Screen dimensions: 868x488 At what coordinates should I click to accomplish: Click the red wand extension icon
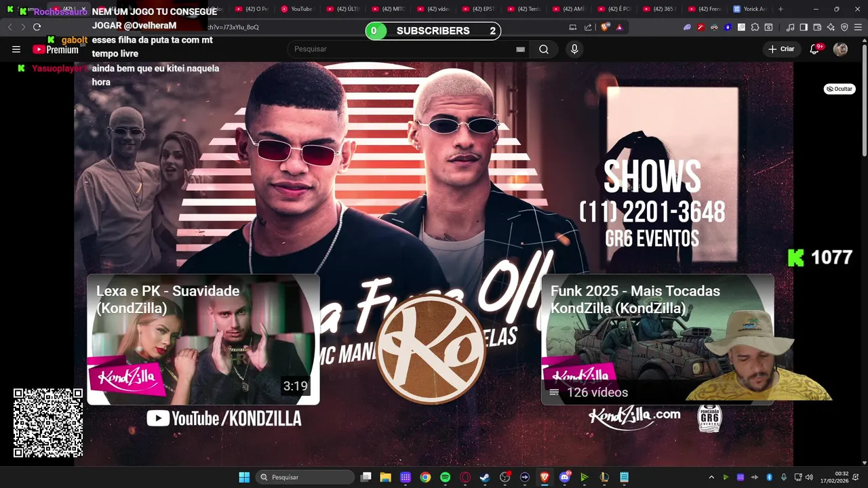[701, 27]
